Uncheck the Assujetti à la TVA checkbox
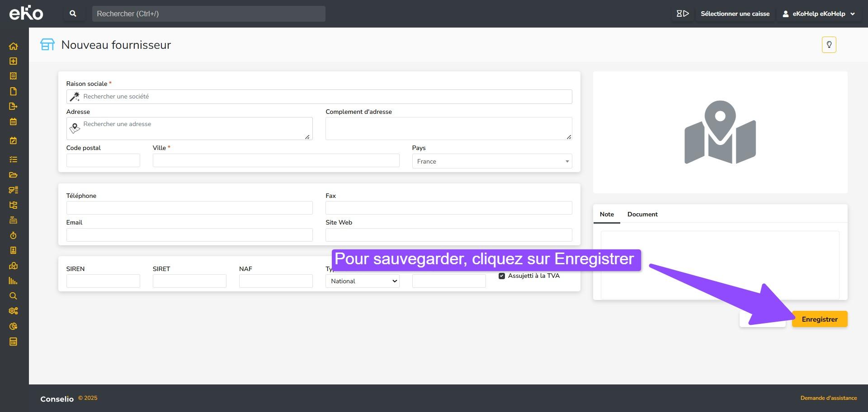This screenshot has height=412, width=868. coord(501,276)
